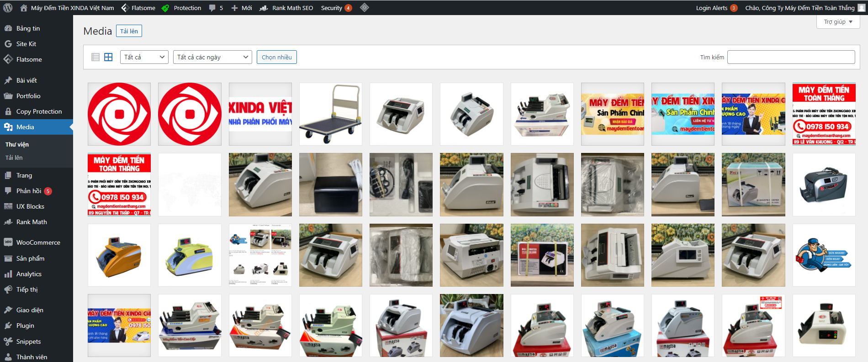Click the UX Blocks icon
The width and height of the screenshot is (868, 362).
8,206
